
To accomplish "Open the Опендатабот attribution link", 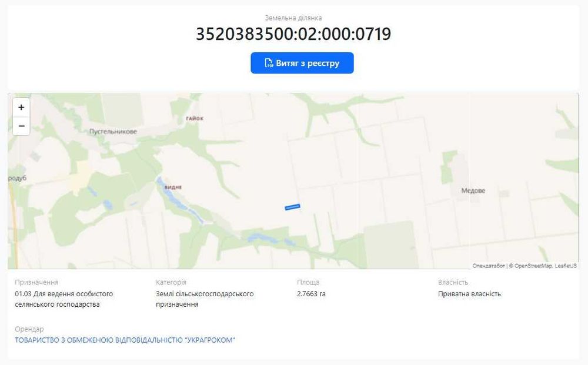I will coord(489,266).
